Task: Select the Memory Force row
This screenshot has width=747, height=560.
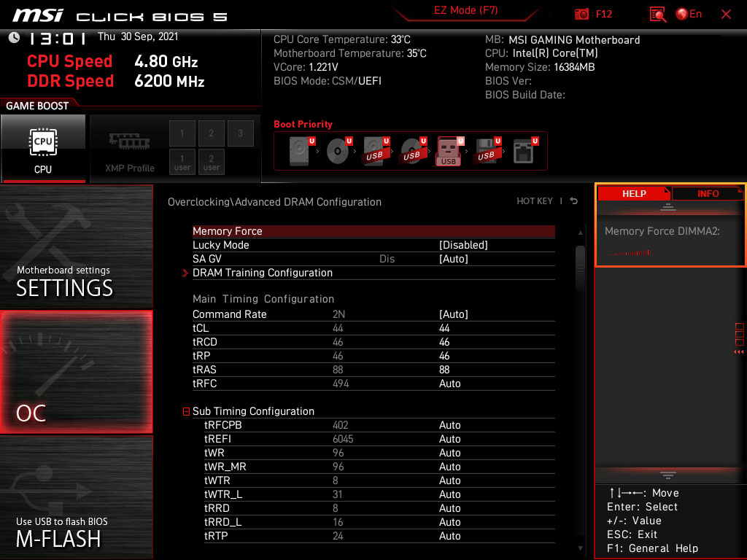Action: coord(373,231)
